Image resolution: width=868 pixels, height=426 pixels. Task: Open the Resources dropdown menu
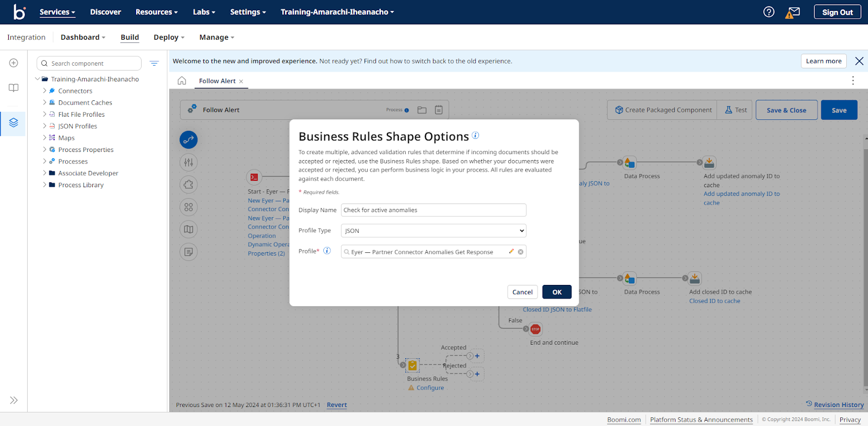pyautogui.click(x=157, y=12)
